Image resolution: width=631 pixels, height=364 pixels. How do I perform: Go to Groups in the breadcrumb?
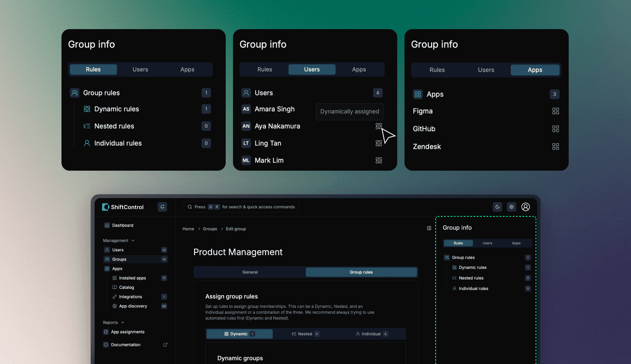(x=210, y=229)
